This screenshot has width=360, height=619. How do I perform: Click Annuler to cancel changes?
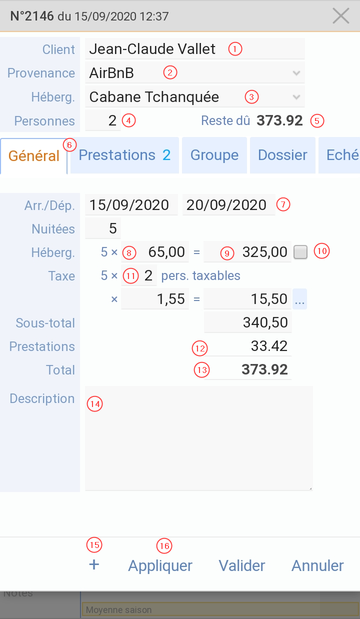[x=318, y=566]
